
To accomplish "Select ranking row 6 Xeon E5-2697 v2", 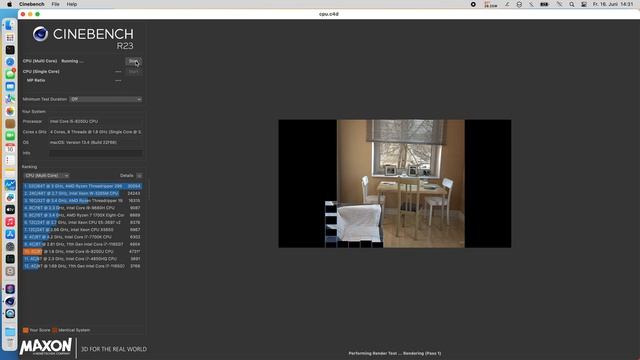I will click(82, 222).
